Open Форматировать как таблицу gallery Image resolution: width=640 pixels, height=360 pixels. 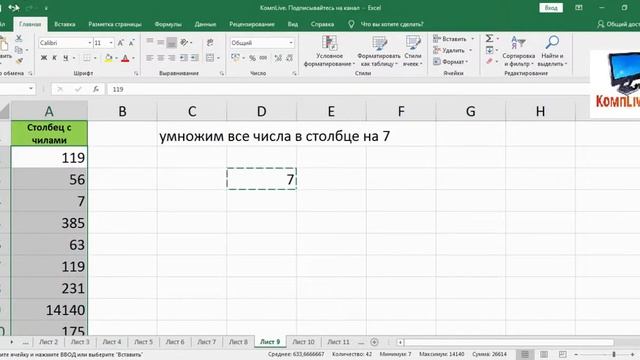click(x=379, y=51)
